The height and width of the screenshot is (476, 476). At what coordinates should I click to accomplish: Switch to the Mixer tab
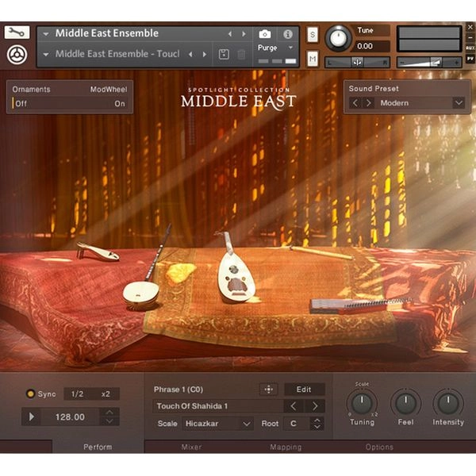point(191,447)
